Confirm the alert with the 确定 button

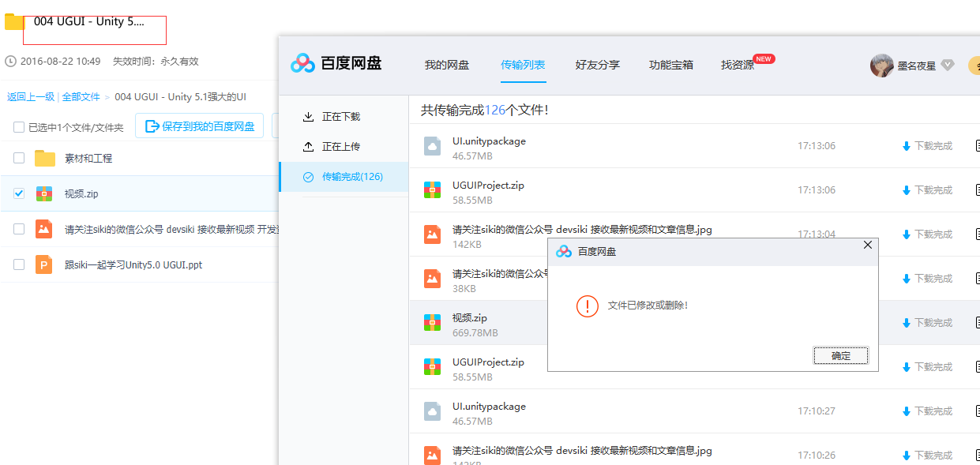(x=841, y=356)
